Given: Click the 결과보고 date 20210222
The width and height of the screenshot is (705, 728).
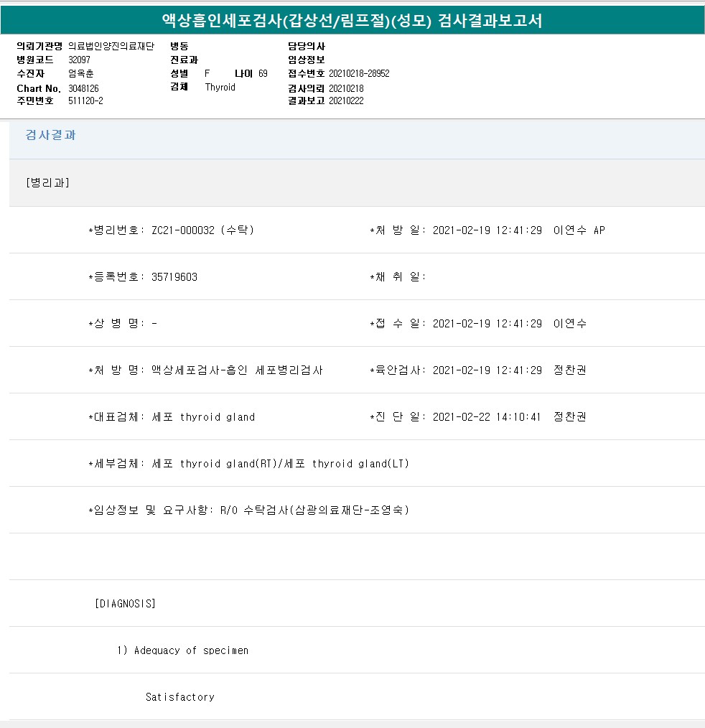Looking at the screenshot, I should pos(346,101).
